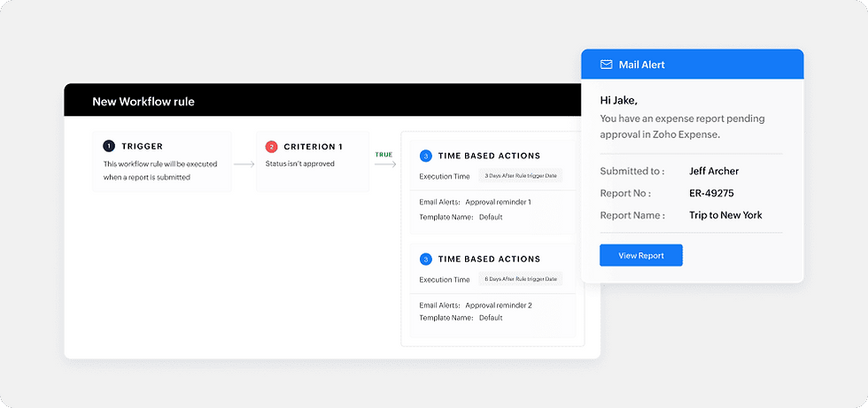Select the '6 Days After Rule trigger Date' field
This screenshot has width=868, height=408.
coord(521,279)
